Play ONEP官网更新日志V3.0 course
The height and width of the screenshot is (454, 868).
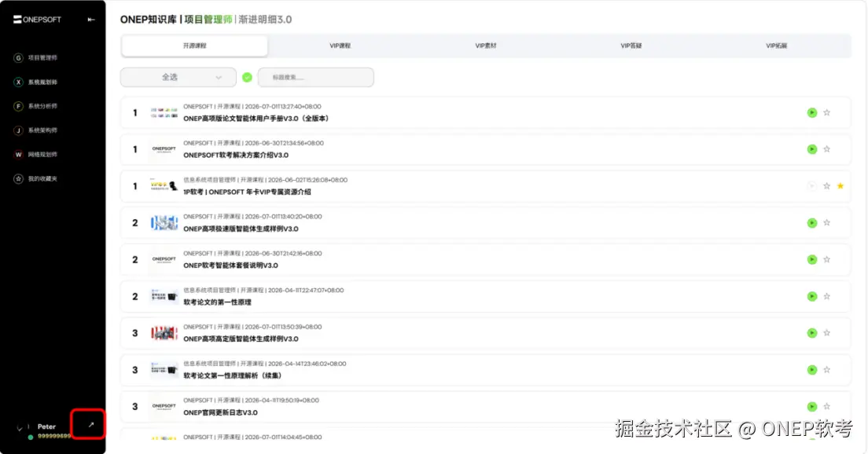811,406
